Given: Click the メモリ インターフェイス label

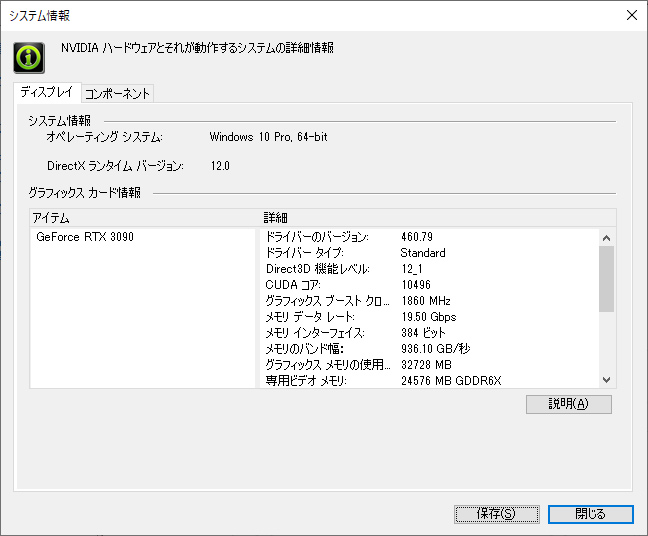Looking at the screenshot, I should pos(315,333).
